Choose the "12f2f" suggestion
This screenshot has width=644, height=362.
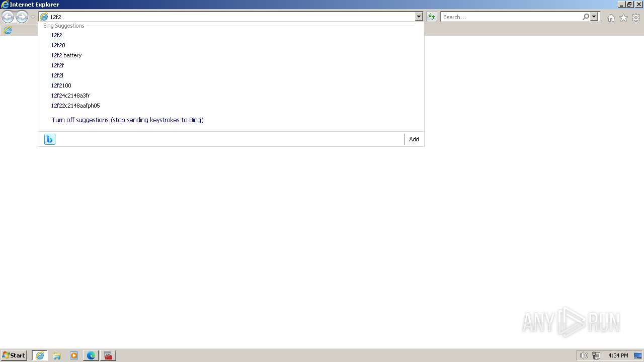tap(231, 65)
